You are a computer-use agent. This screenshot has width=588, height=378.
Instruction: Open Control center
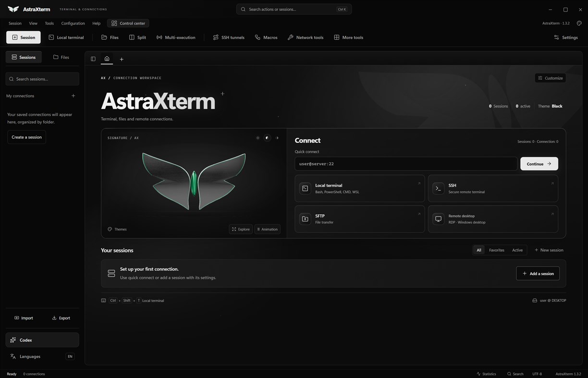coord(128,23)
